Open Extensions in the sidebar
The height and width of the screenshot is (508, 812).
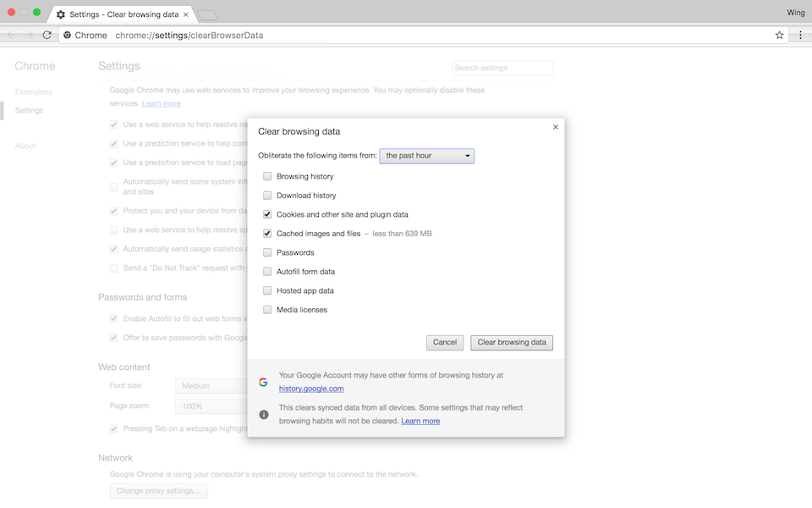(34, 92)
